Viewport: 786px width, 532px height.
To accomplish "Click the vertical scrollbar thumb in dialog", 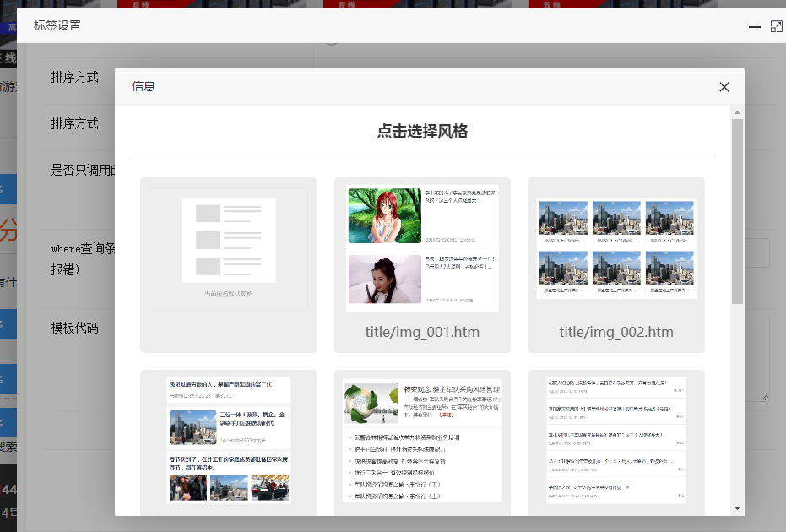I will point(737,211).
